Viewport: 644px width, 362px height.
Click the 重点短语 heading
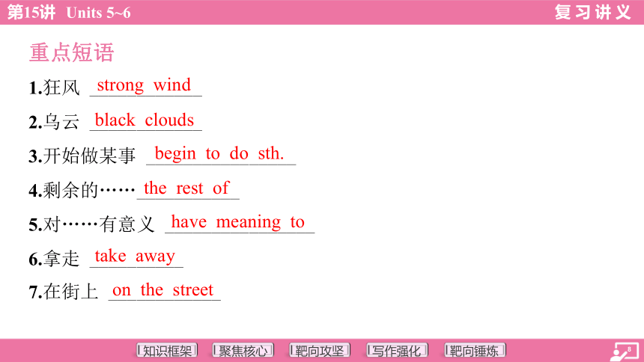[71, 52]
